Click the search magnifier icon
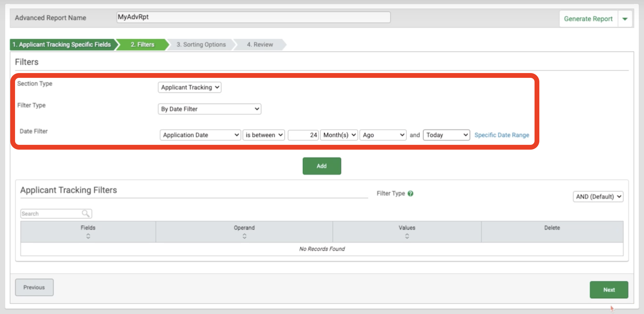The image size is (644, 314). [x=85, y=213]
